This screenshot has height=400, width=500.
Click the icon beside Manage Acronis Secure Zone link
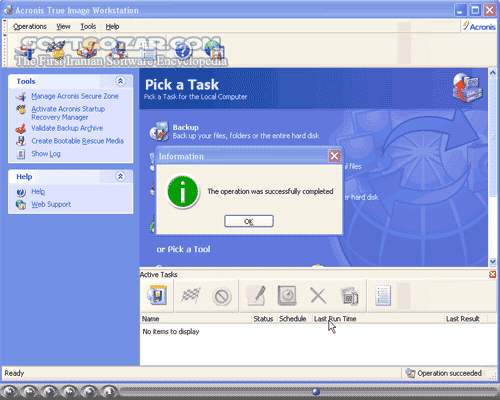[21, 97]
